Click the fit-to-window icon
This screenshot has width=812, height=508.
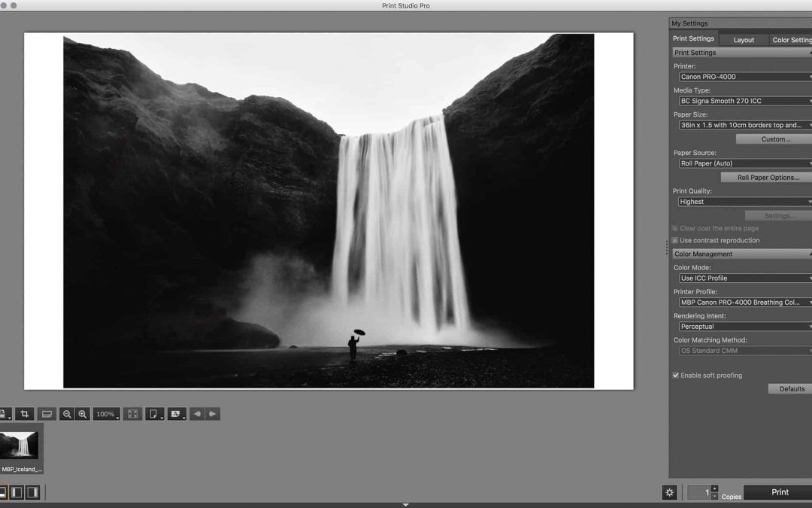(132, 414)
